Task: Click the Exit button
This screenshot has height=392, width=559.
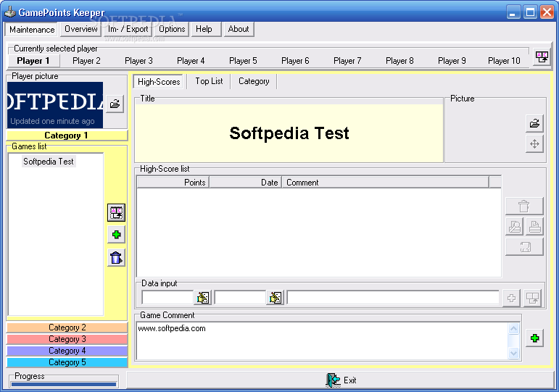Action: tap(341, 380)
